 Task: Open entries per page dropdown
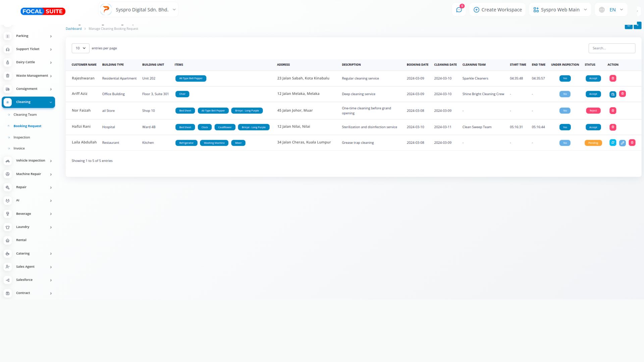[x=80, y=48]
